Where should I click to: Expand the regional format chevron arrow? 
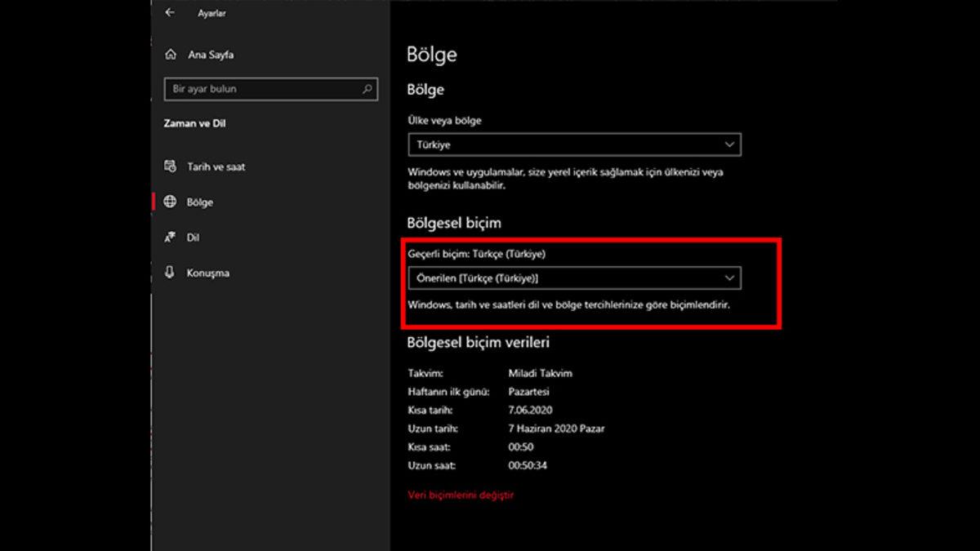(729, 278)
